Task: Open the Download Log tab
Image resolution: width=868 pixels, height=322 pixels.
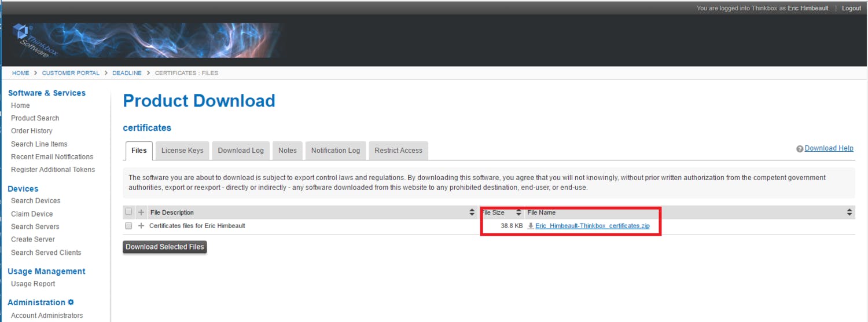Action: 241,151
